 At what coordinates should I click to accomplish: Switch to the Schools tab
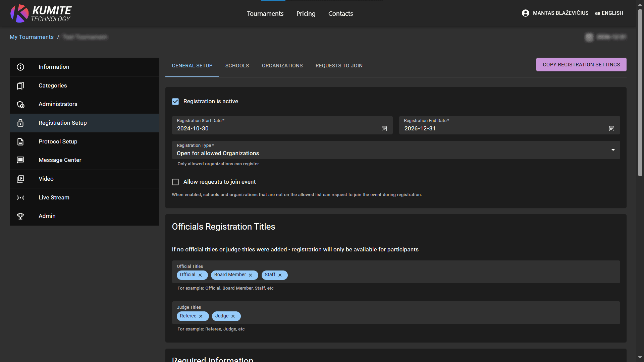(x=237, y=66)
